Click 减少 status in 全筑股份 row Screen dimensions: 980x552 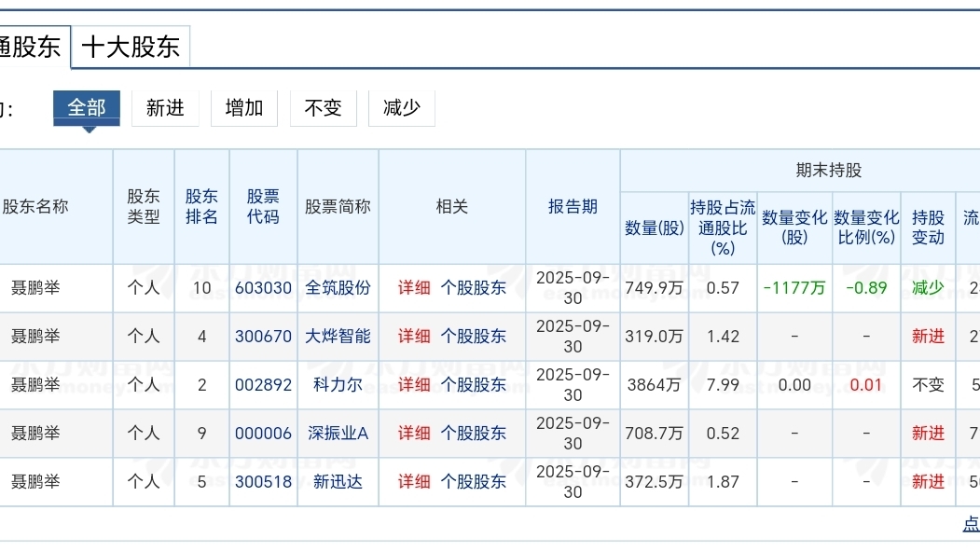(928, 288)
